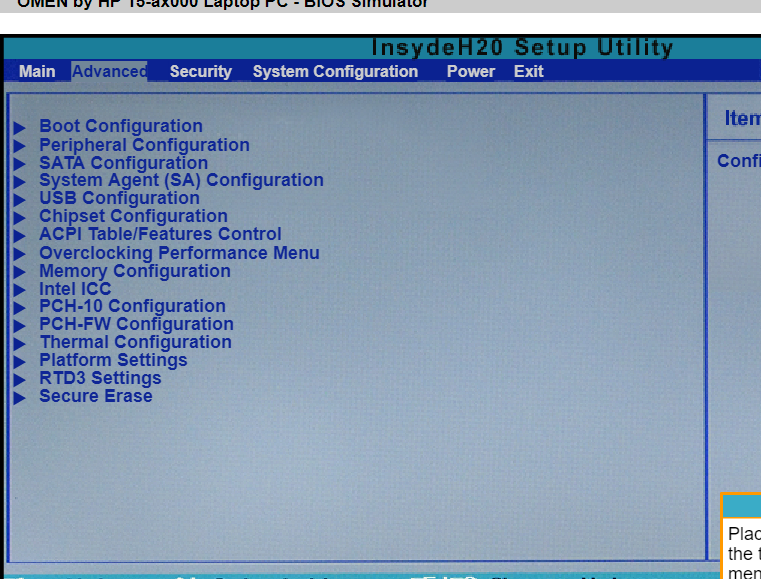Open USB Configuration submenu

coord(119,198)
